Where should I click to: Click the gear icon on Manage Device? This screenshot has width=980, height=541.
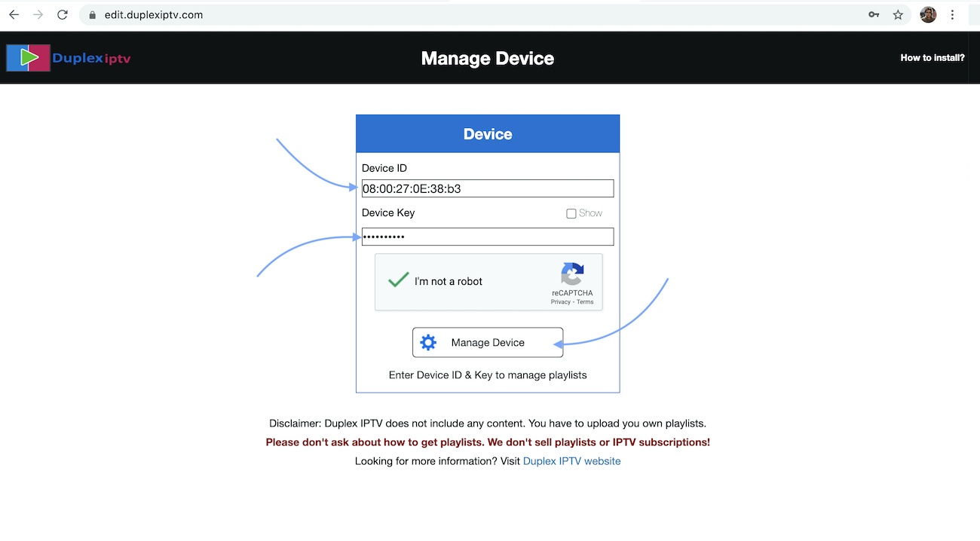coord(428,343)
